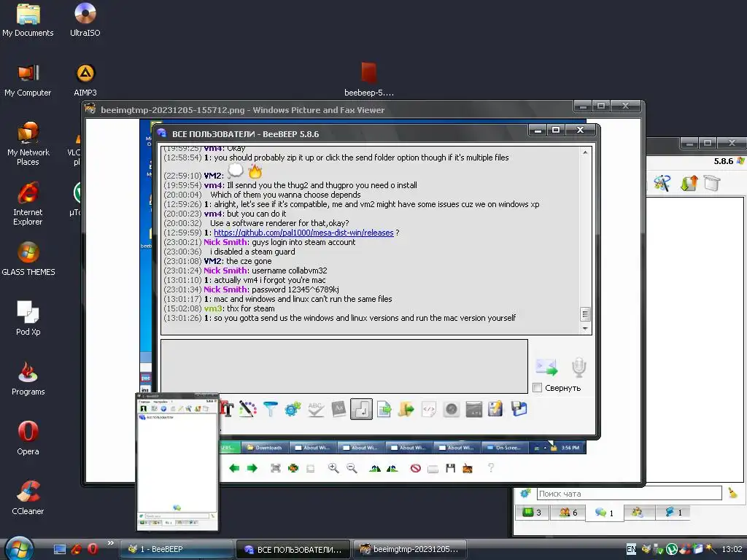Click Best Fit icon in Picture Viewer

pos(275,468)
